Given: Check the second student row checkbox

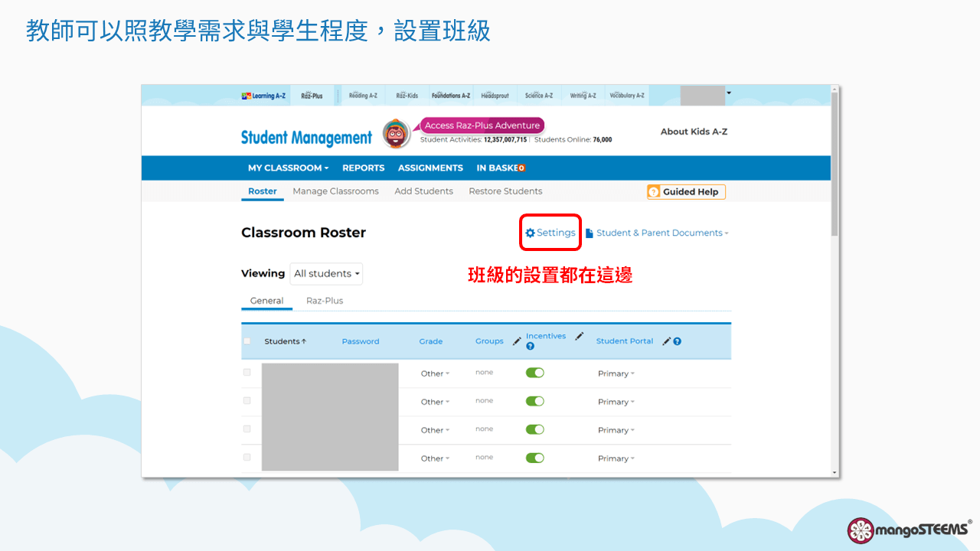Looking at the screenshot, I should (x=247, y=401).
